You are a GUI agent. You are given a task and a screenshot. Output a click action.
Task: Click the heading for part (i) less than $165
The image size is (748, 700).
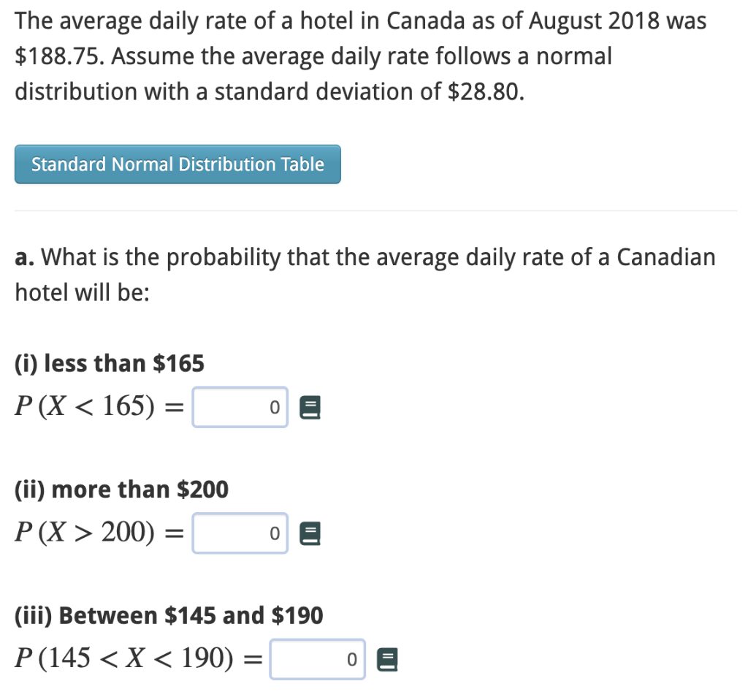109,362
